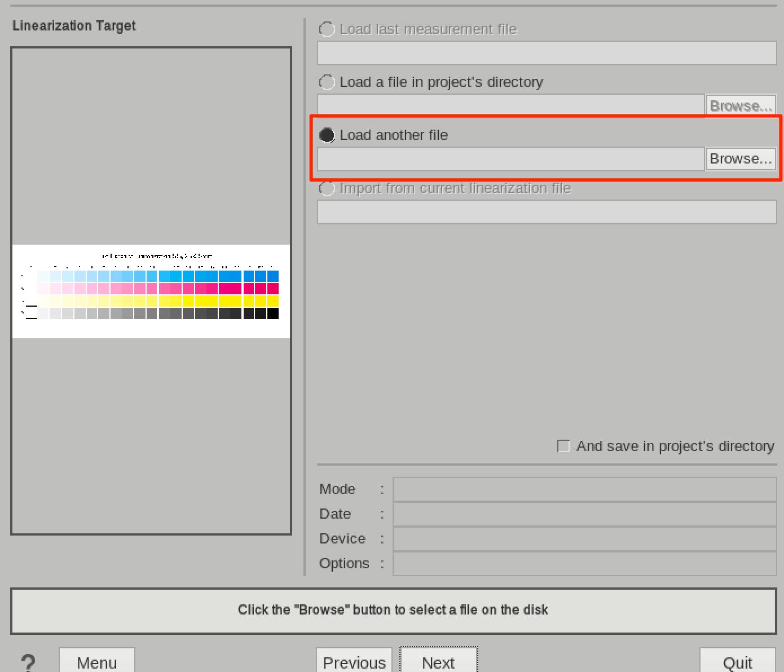Viewport: 784px width, 672px height.
Task: Choose "Load a file in project's directory"
Action: coord(327,82)
